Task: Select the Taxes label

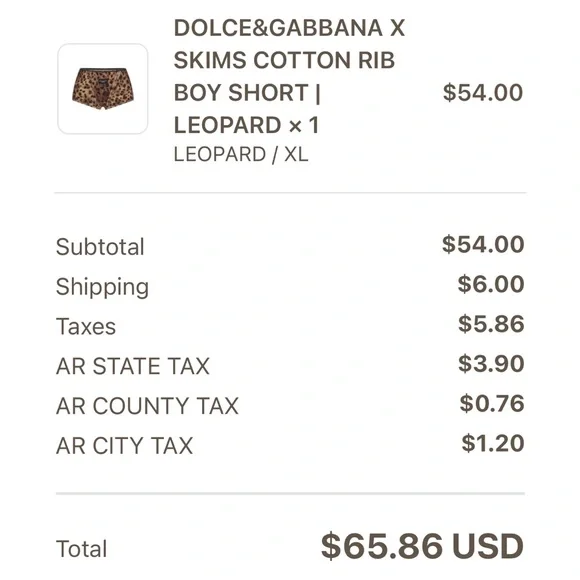Action: coord(86,327)
